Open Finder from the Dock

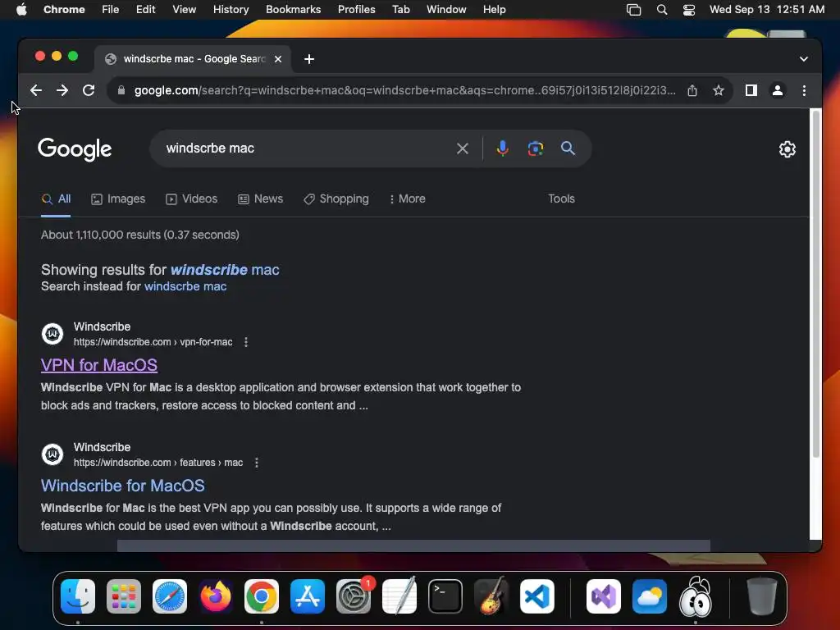click(x=78, y=596)
